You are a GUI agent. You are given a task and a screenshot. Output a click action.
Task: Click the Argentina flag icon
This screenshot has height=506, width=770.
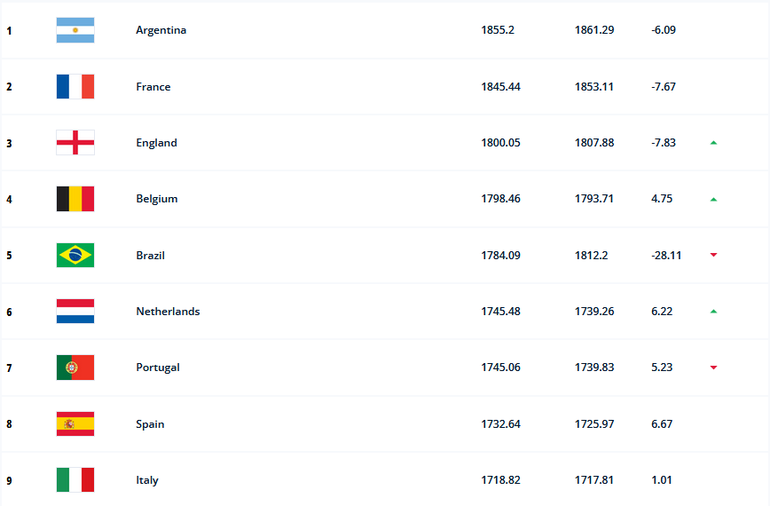pyautogui.click(x=75, y=30)
